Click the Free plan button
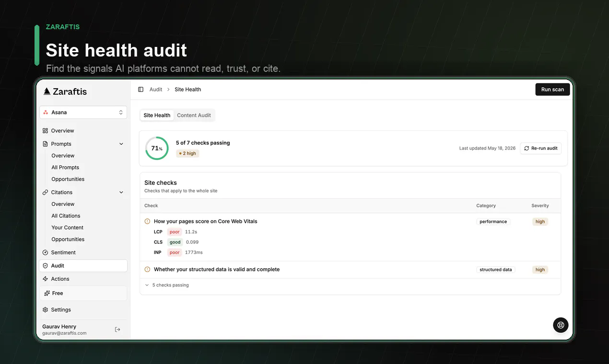 pos(83,293)
